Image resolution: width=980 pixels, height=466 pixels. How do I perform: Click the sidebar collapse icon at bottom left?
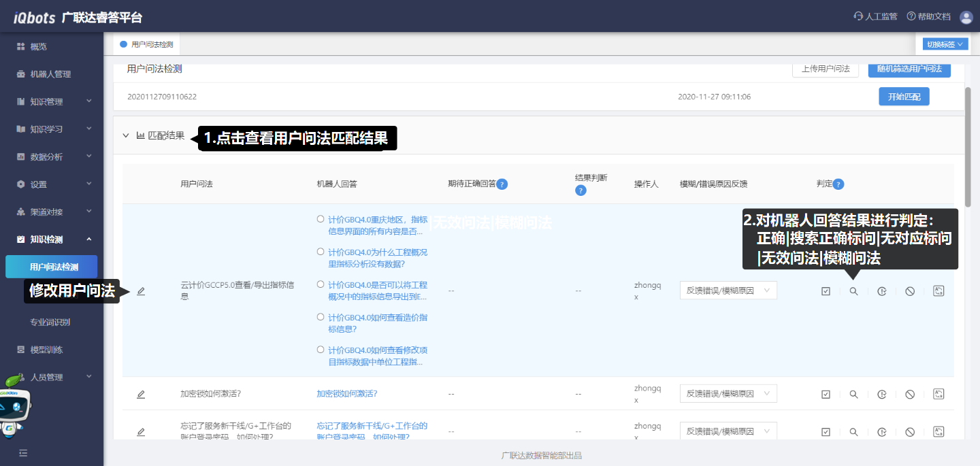coord(23,452)
